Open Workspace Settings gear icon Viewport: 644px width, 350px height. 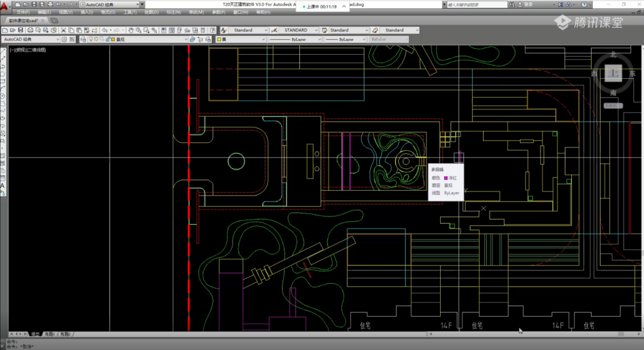pyautogui.click(x=64, y=39)
